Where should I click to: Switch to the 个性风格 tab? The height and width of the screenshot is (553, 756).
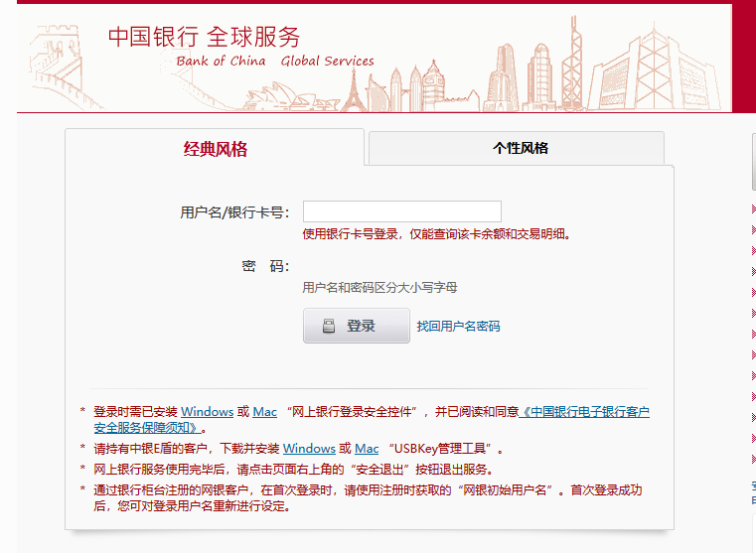tap(517, 148)
